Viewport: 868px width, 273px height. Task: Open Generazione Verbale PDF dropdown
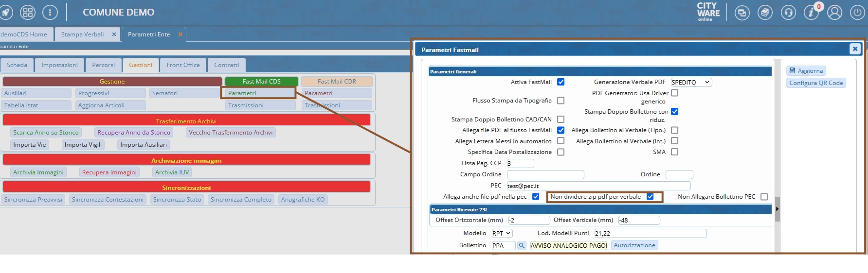[691, 83]
